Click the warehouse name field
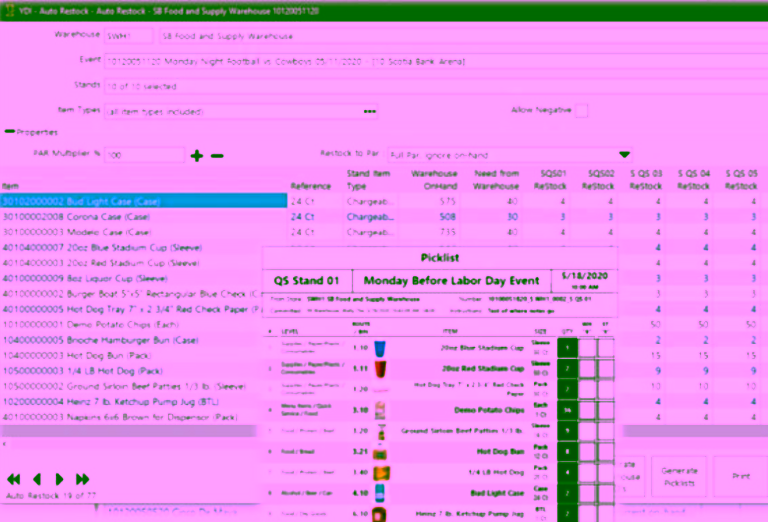 point(463,36)
